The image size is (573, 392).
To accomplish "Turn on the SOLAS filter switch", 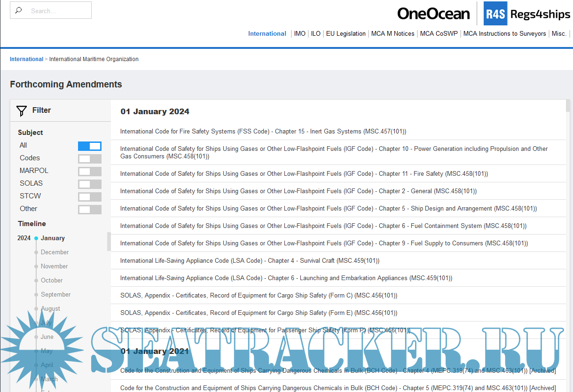I will coord(89,184).
